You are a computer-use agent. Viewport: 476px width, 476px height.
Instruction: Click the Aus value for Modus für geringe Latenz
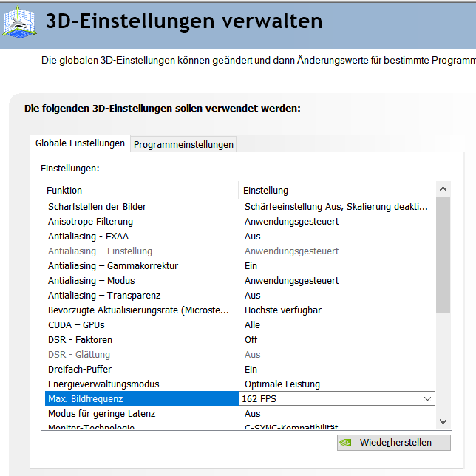tap(253, 413)
